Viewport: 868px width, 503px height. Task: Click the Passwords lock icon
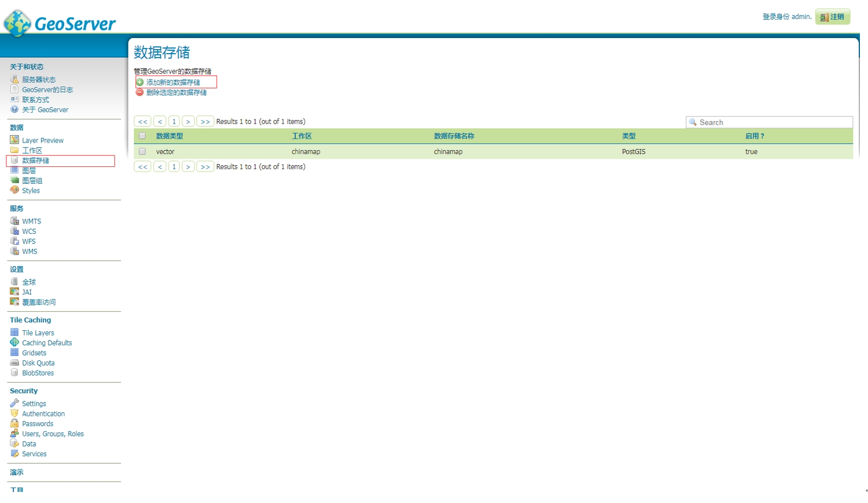pos(14,423)
